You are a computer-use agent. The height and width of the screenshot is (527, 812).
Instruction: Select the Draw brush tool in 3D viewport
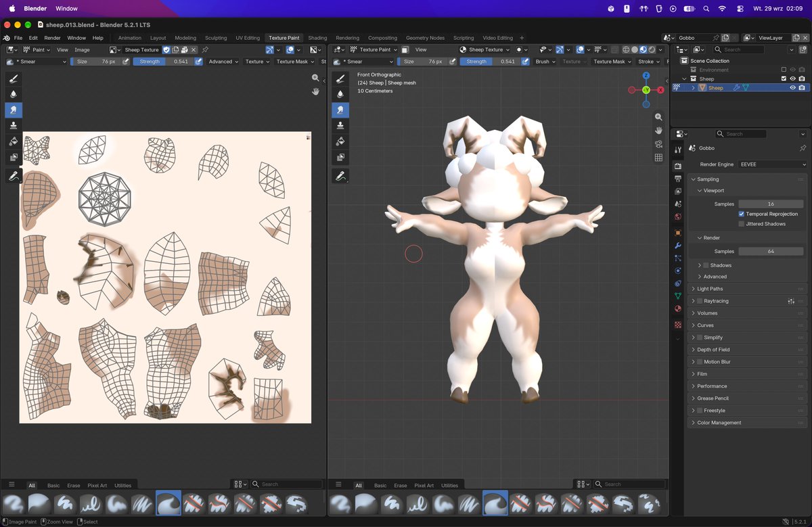click(x=340, y=78)
